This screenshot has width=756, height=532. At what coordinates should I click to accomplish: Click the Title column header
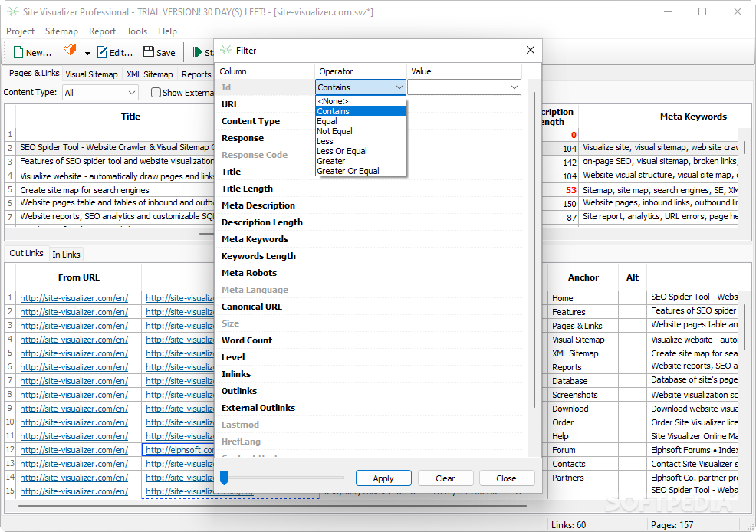pos(130,117)
